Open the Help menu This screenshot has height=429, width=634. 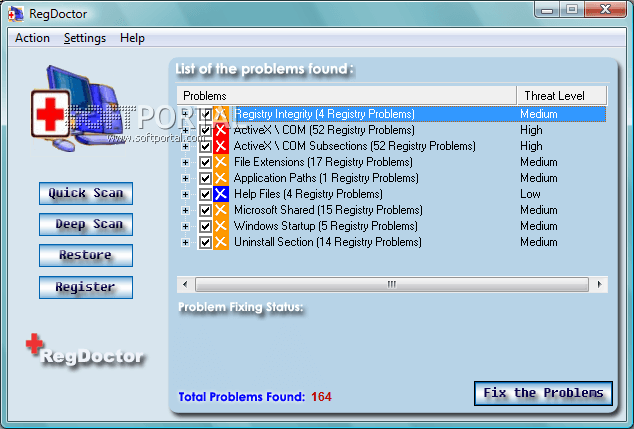coord(132,38)
